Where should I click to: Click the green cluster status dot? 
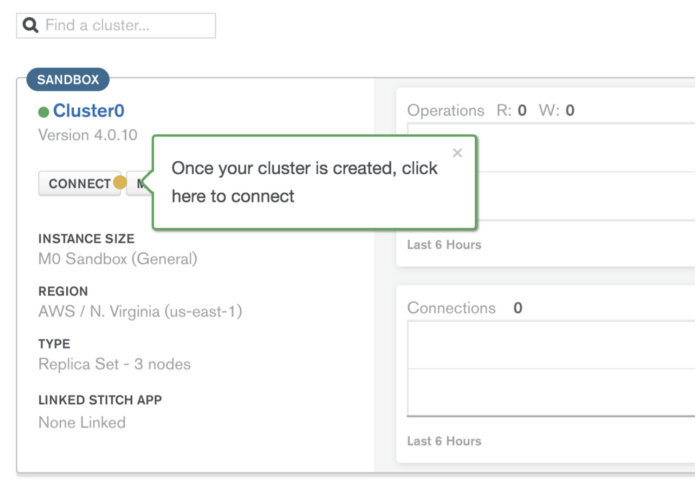point(43,112)
